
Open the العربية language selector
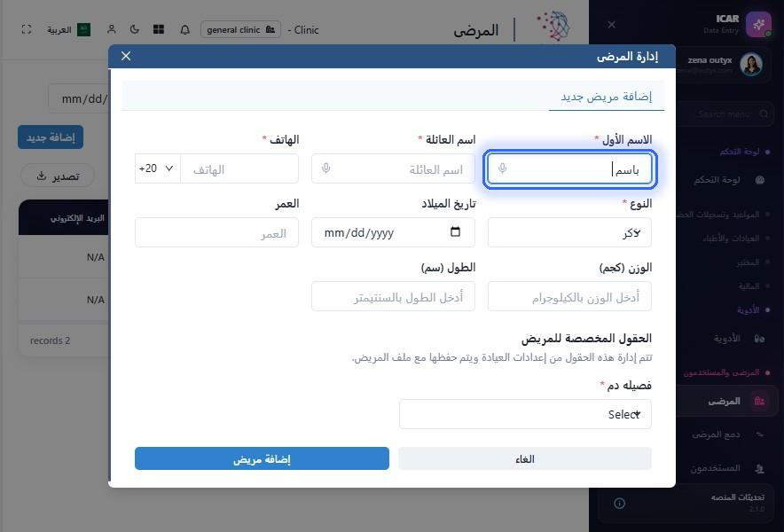[68, 30]
